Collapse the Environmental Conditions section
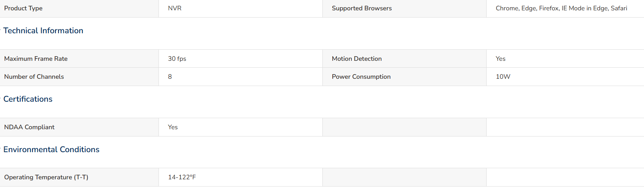Viewport: 644px width, 190px height. click(51, 149)
